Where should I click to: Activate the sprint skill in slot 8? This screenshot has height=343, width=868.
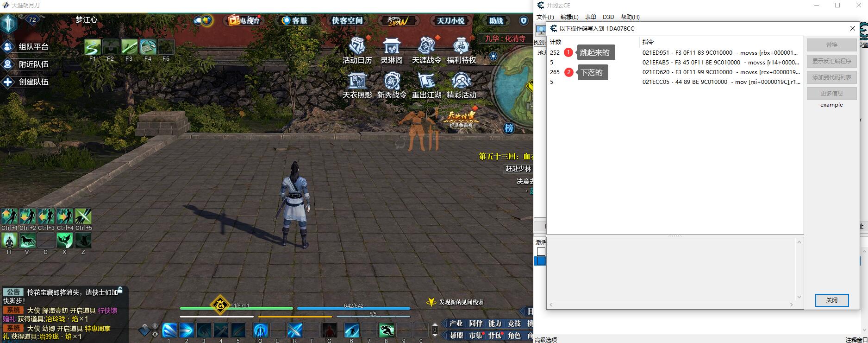pyautogui.click(x=386, y=330)
